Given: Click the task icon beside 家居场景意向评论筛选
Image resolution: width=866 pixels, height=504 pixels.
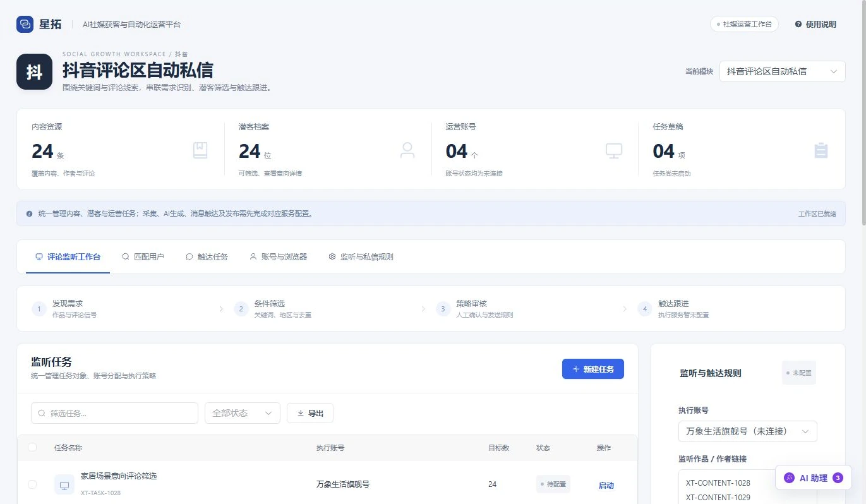Looking at the screenshot, I should [x=64, y=484].
